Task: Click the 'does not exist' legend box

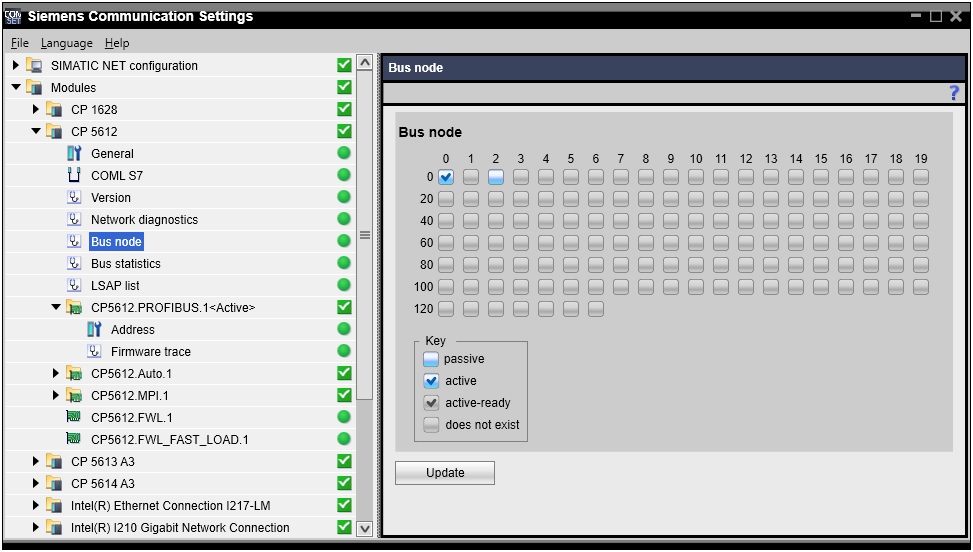Action: [431, 425]
